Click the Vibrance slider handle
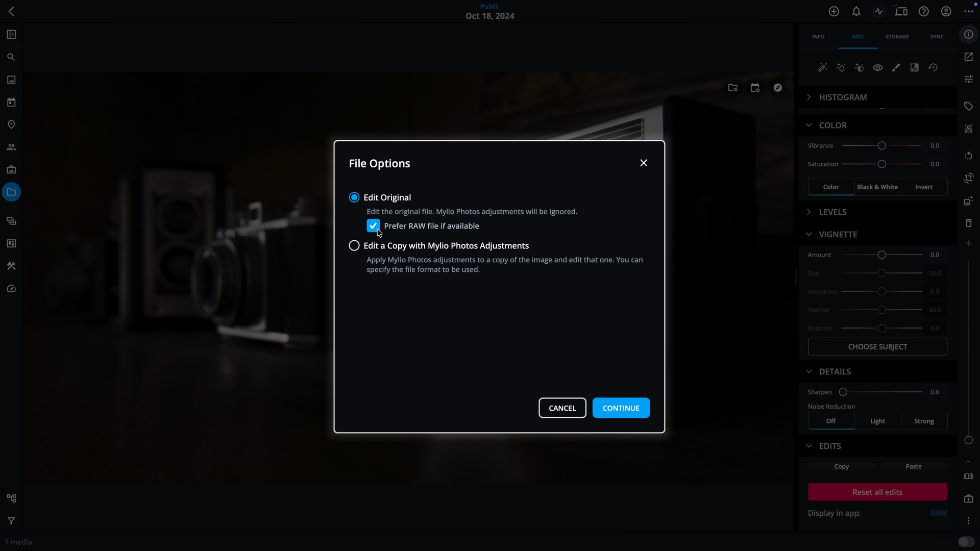Screen dimensions: 980x551 tap(881, 146)
